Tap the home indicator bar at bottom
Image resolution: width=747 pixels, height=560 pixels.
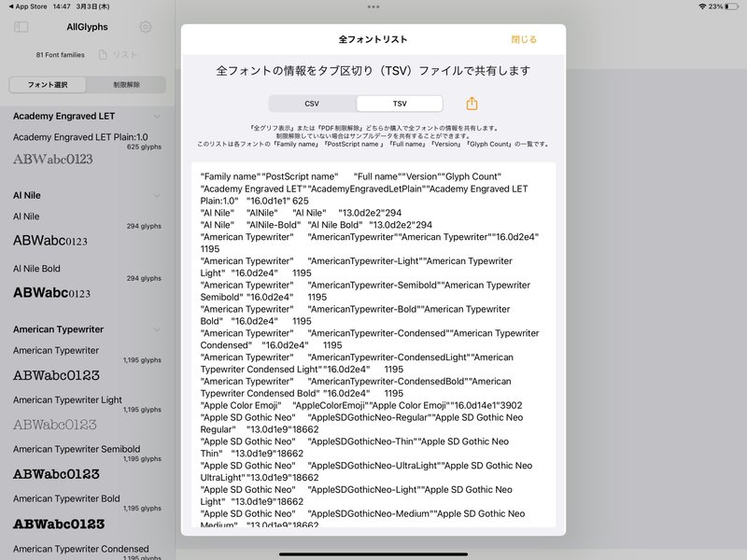point(373,554)
